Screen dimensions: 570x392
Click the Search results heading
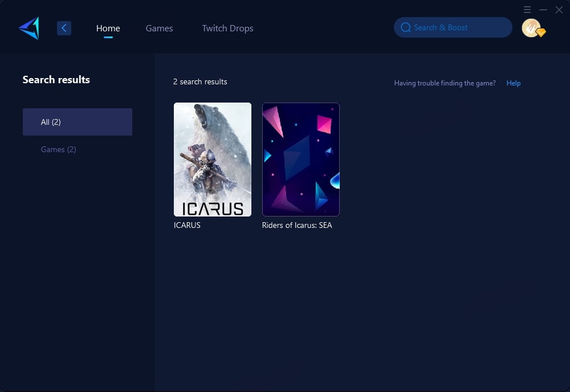click(x=56, y=80)
